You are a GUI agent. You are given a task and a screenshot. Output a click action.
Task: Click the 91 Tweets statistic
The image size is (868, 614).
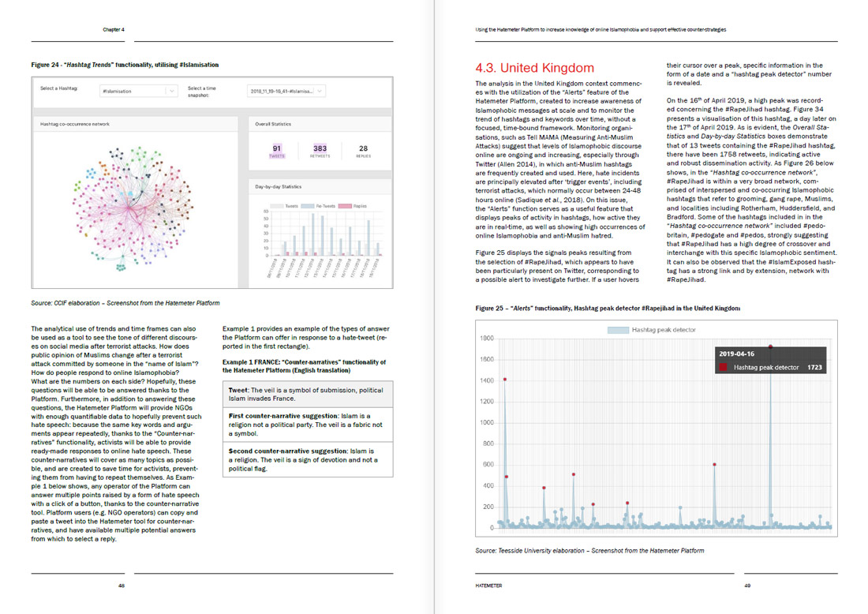coord(276,151)
